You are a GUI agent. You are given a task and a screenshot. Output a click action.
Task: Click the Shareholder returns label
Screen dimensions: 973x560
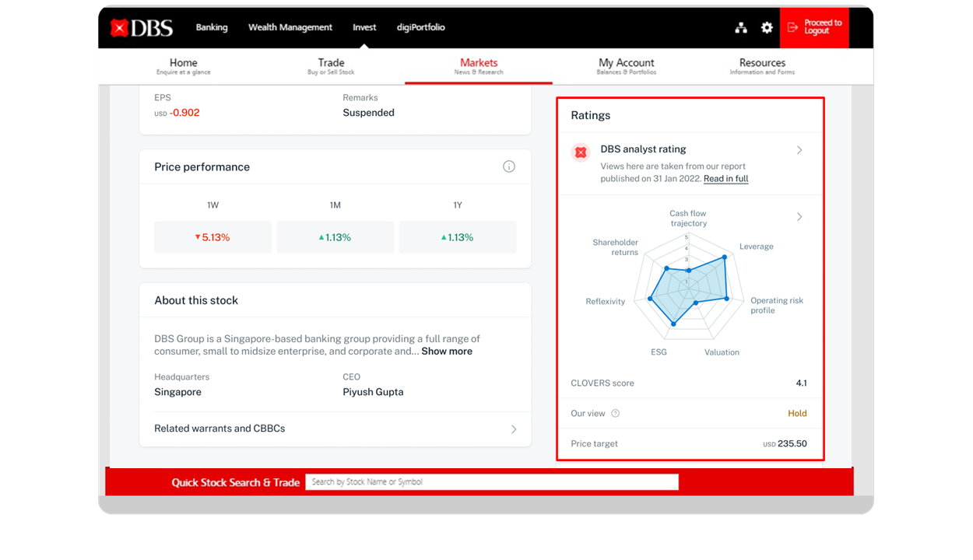(616, 247)
